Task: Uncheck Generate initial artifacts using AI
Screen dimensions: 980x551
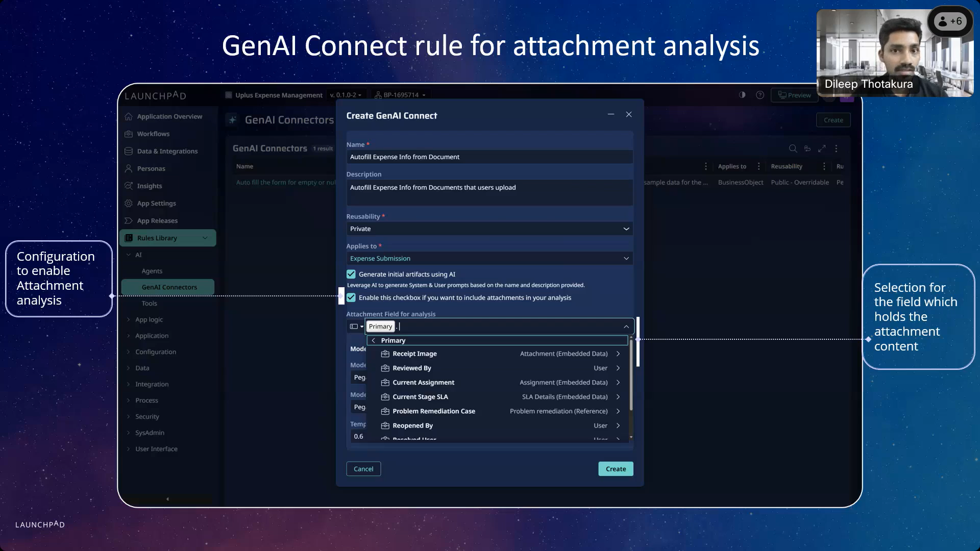Action: [351, 274]
